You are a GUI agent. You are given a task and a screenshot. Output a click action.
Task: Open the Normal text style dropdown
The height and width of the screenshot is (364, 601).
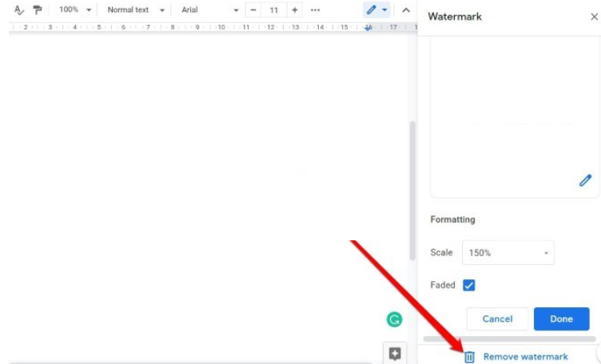click(x=135, y=10)
